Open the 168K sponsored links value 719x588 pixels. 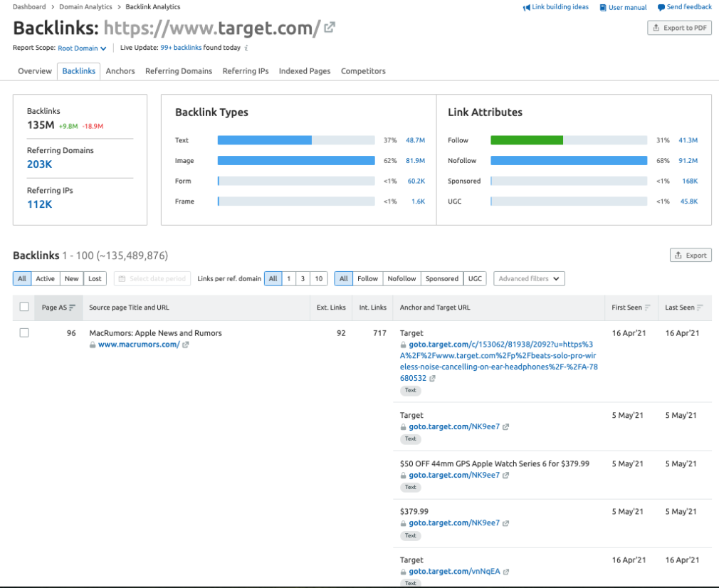point(690,182)
